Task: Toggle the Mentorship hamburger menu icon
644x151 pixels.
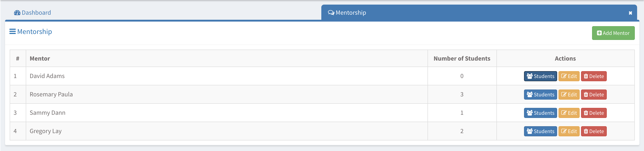Action: click(12, 32)
